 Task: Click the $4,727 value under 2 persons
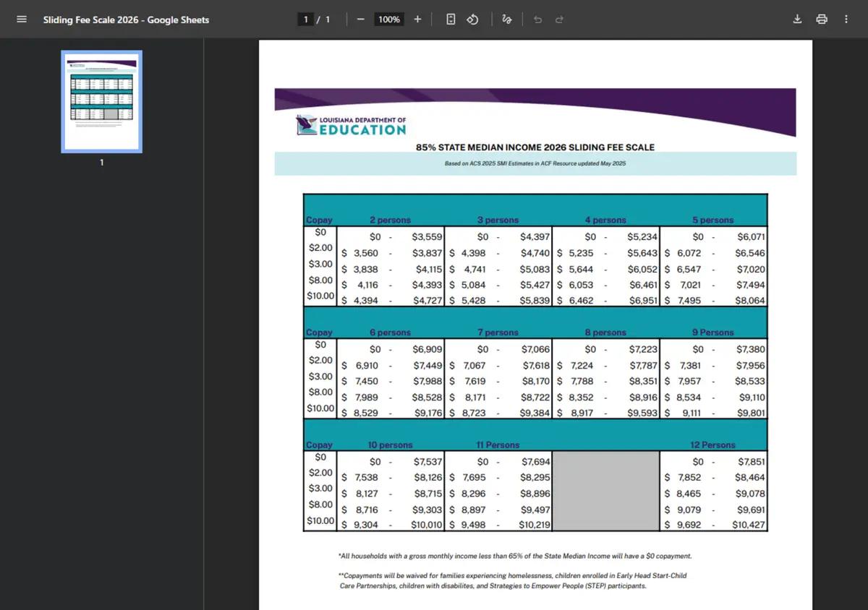(x=427, y=301)
